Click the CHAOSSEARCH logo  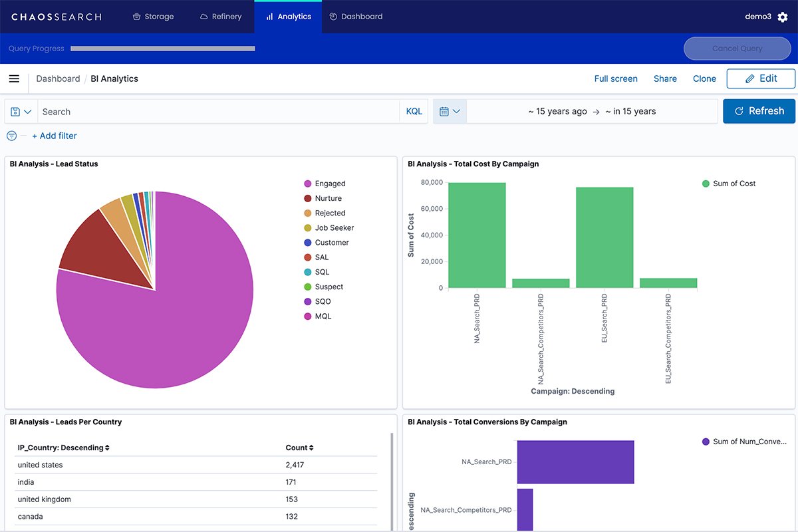pos(57,17)
